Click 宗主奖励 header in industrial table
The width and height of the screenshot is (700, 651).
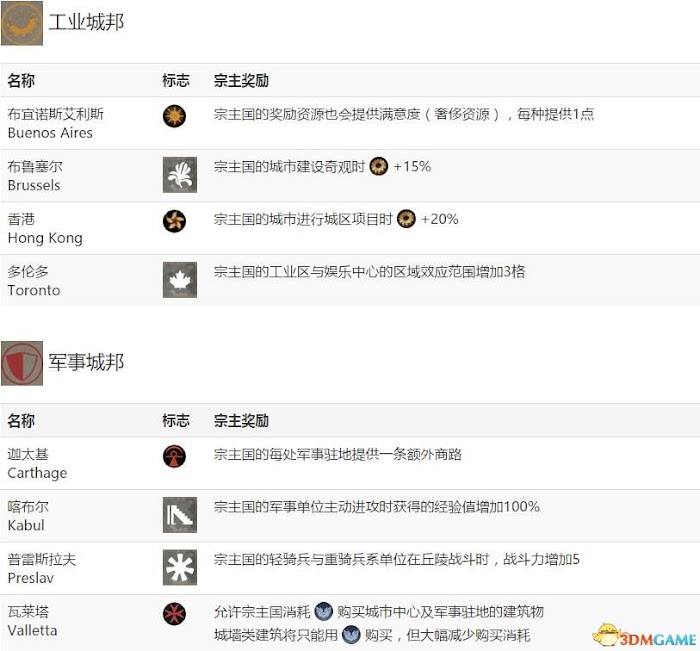pyautogui.click(x=241, y=81)
